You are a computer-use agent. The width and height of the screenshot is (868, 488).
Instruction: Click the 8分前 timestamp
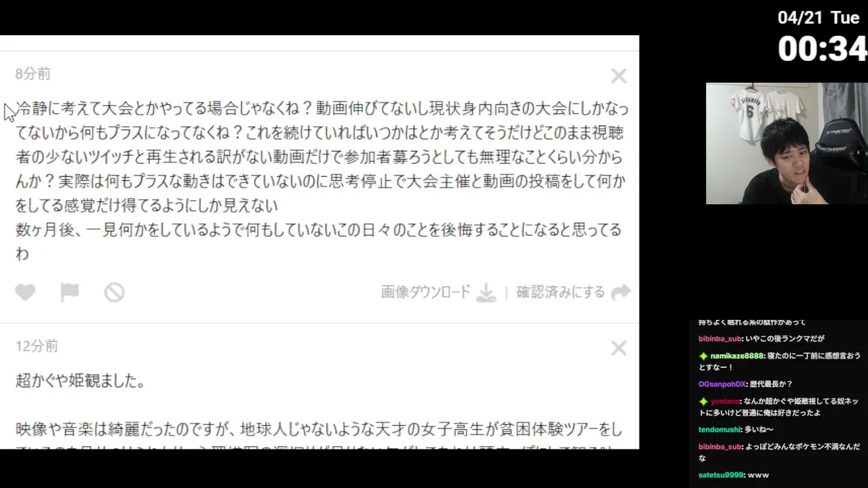(33, 74)
